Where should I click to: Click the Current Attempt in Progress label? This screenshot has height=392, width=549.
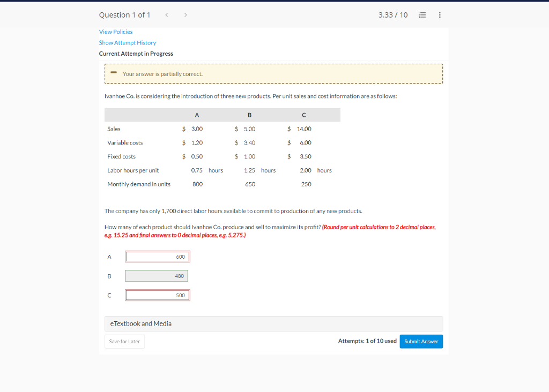tap(136, 54)
